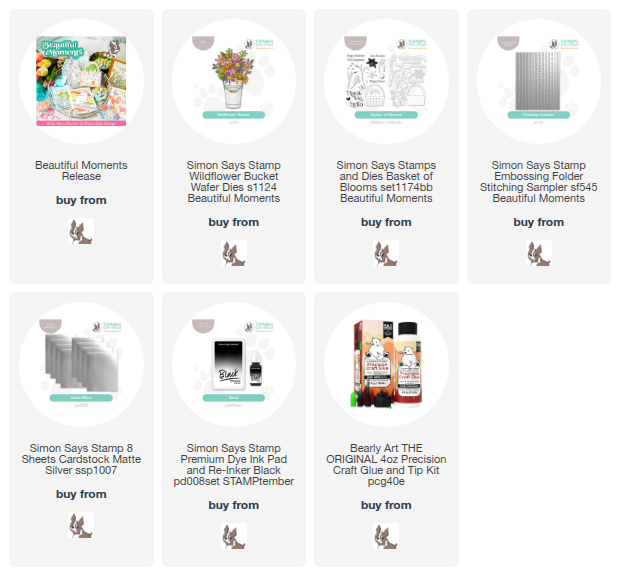Open the Stitching Sampler embossing folder image
Viewport: 620px width, 588px height.
click(x=539, y=81)
